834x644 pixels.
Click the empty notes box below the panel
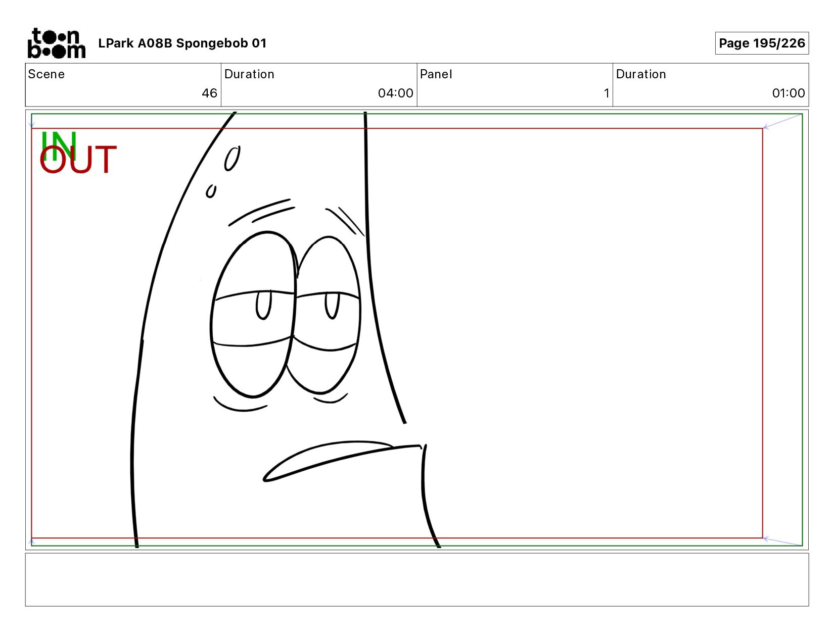tap(416, 579)
